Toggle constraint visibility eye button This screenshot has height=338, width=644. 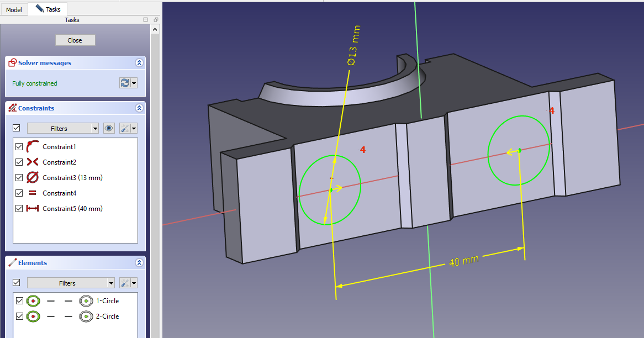click(x=109, y=128)
